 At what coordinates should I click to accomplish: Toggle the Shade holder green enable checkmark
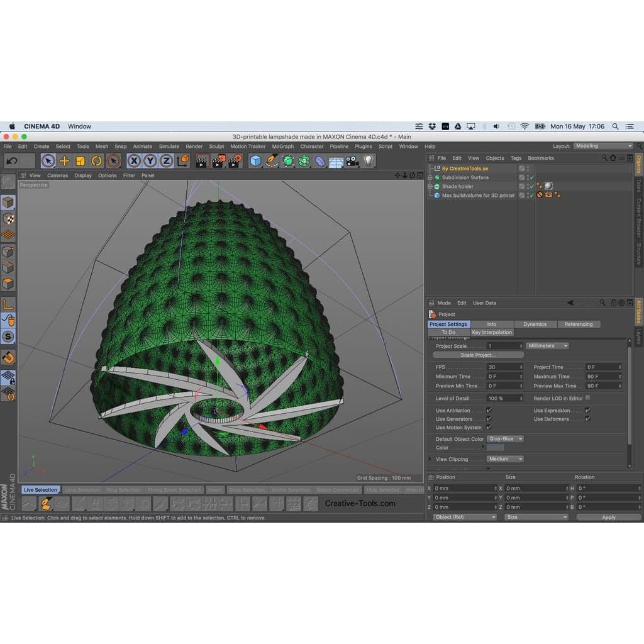click(x=532, y=186)
